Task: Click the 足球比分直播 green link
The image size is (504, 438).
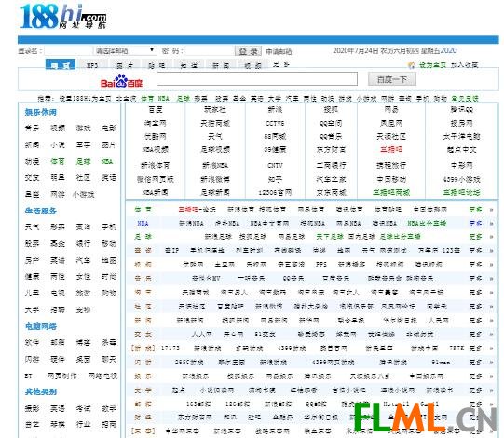Action: pos(400,237)
